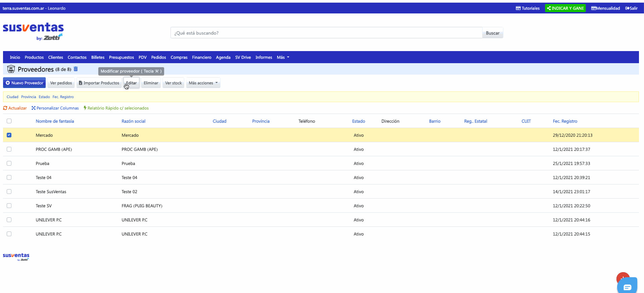The width and height of the screenshot is (644, 293).
Task: Sort by Estado column header
Action: 358,121
